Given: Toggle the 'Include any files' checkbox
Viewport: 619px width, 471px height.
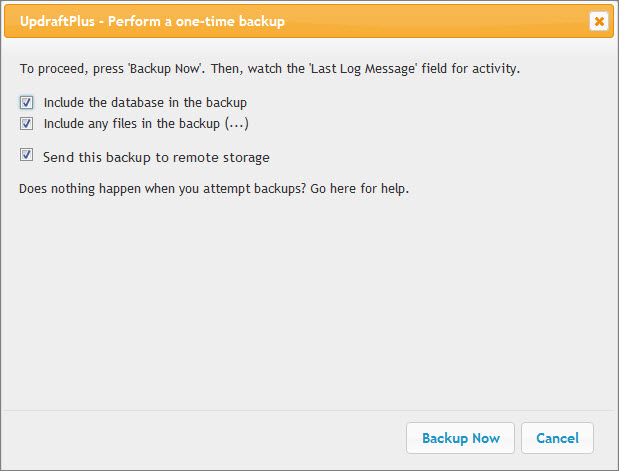Looking at the screenshot, I should point(26,123).
